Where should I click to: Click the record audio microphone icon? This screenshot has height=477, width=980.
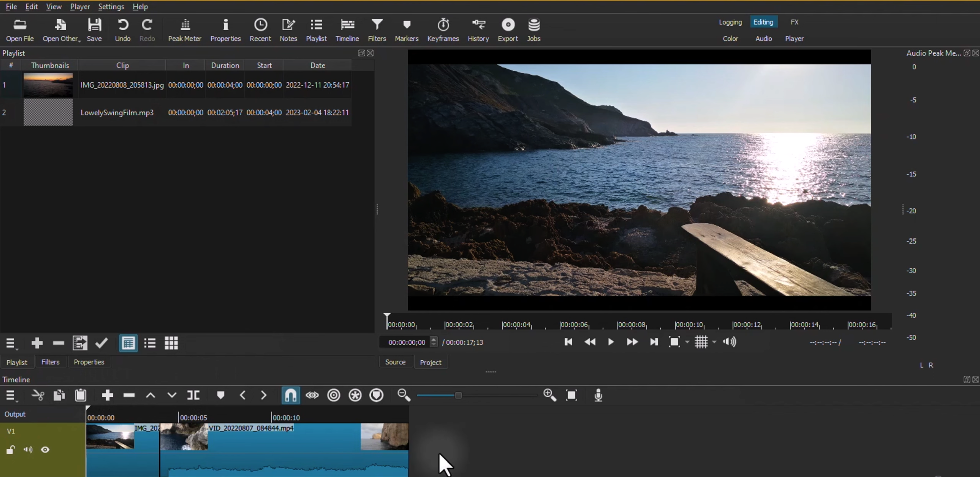click(598, 395)
